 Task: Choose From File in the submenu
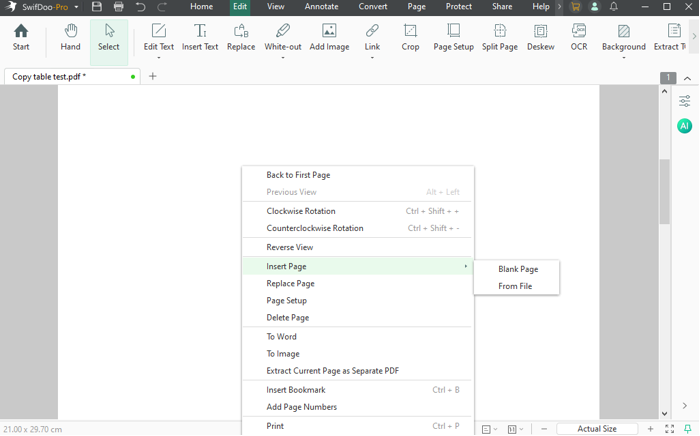[517, 286]
